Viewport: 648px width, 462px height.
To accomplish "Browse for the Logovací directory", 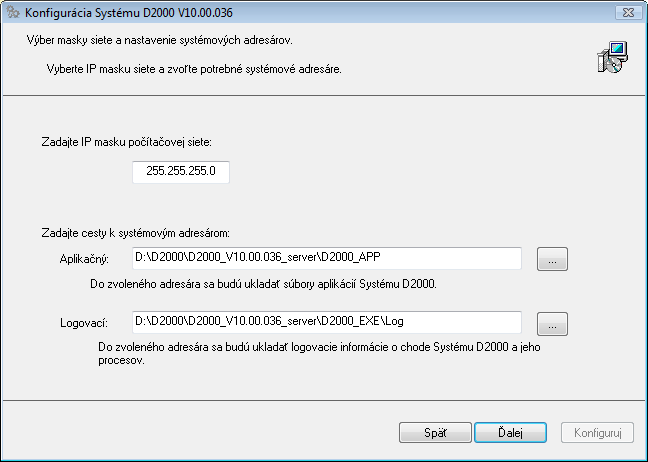I will point(552,323).
